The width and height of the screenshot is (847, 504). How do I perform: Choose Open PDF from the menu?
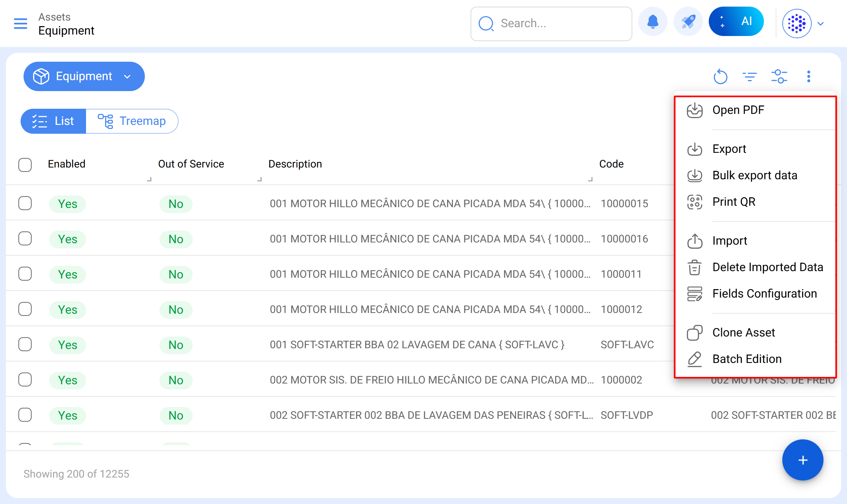(x=738, y=110)
